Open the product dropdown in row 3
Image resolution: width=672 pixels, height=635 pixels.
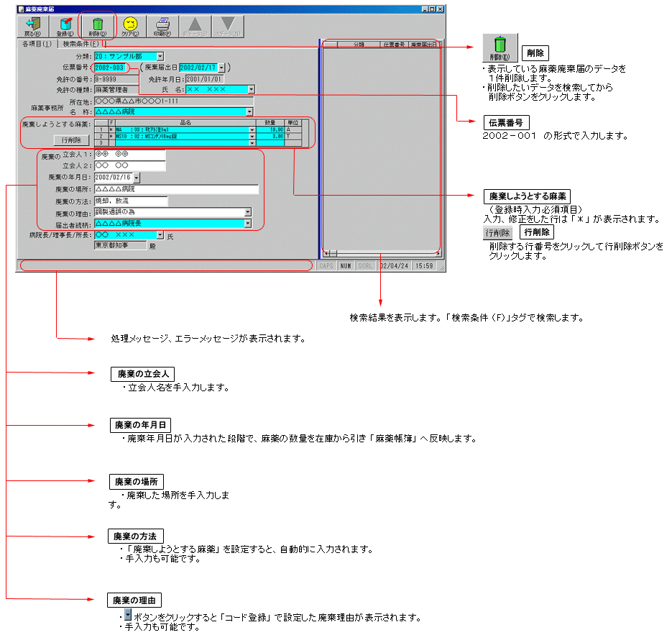point(252,143)
